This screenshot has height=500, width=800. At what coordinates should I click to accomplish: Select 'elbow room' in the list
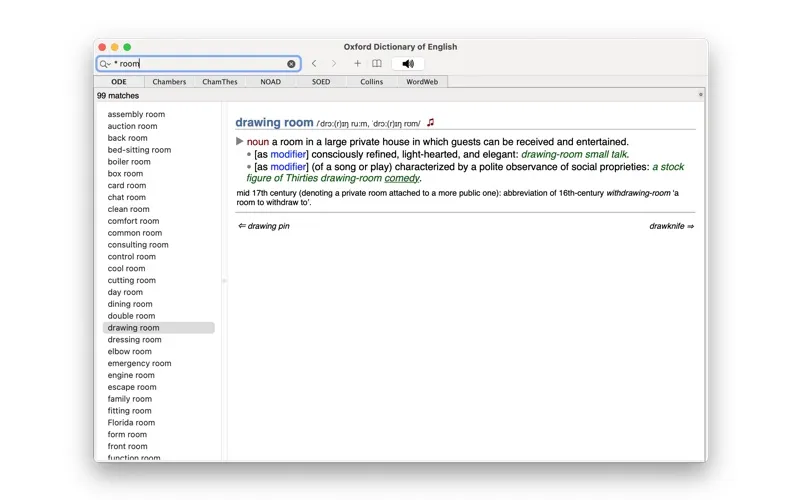coord(130,352)
